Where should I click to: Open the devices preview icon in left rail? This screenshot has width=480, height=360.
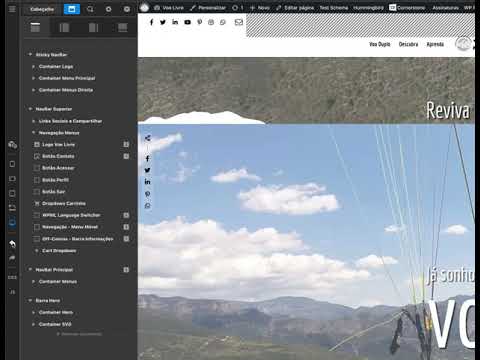coord(12,145)
